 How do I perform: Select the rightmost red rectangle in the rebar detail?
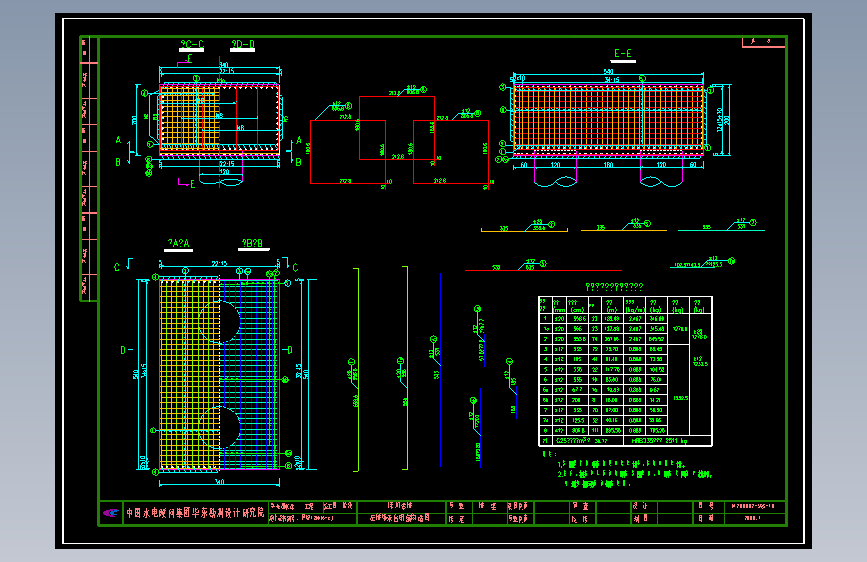[451, 152]
